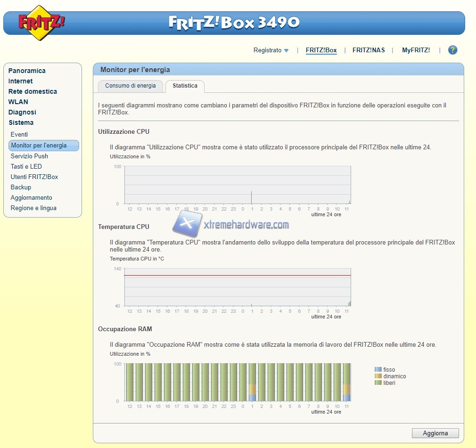The height and width of the screenshot is (448, 476).
Task: Open Servizio Push settings
Action: (29, 156)
